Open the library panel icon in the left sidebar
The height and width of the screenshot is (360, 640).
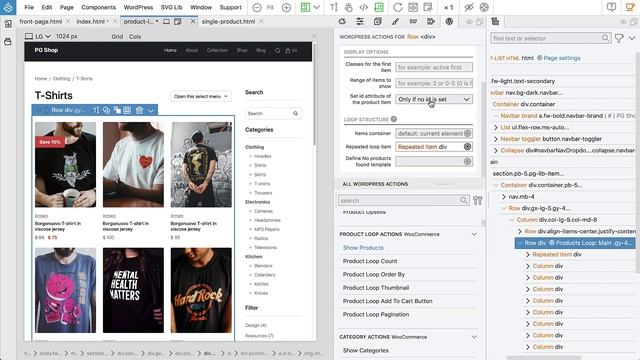coord(8,42)
